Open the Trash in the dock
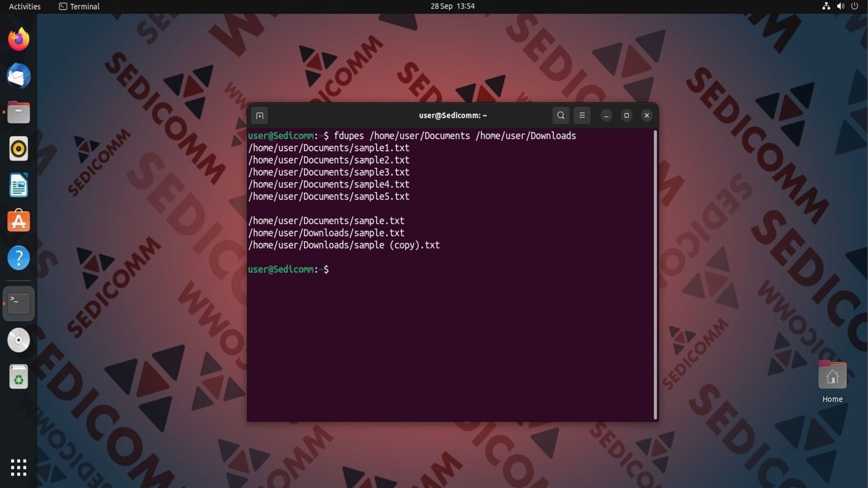Viewport: 868px width, 488px height. click(19, 377)
